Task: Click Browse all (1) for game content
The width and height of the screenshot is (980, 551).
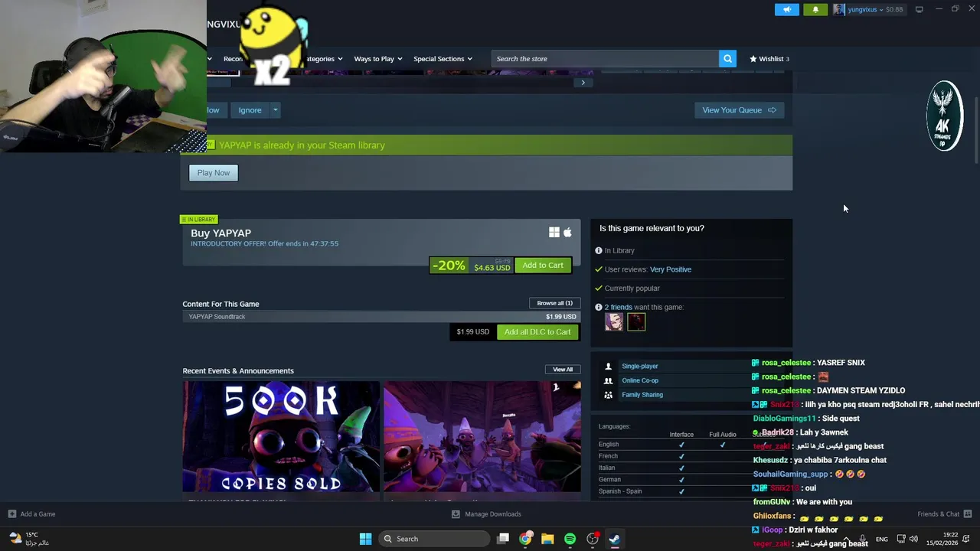Action: point(554,303)
